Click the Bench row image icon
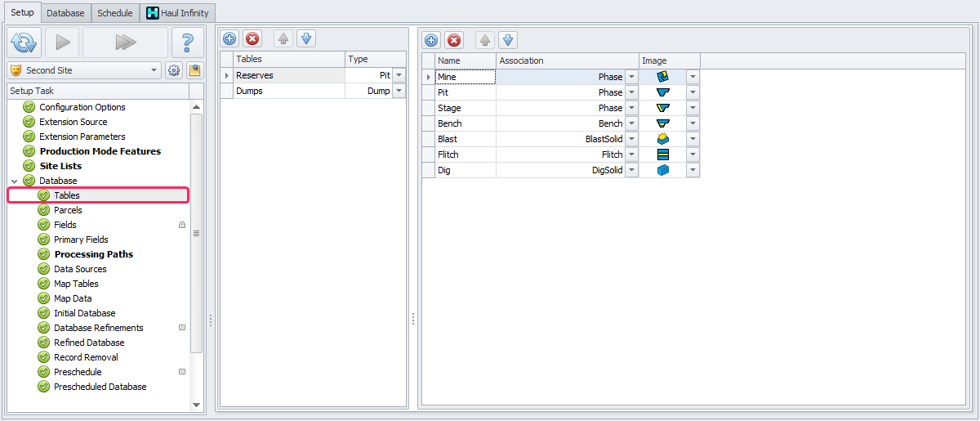Viewport: 980px width, 421px height. (663, 123)
